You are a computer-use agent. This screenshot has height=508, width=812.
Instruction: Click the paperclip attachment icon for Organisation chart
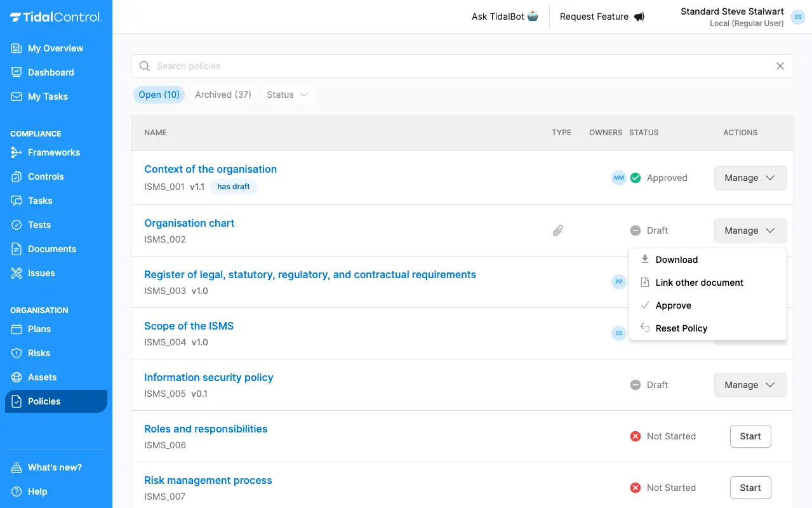557,231
